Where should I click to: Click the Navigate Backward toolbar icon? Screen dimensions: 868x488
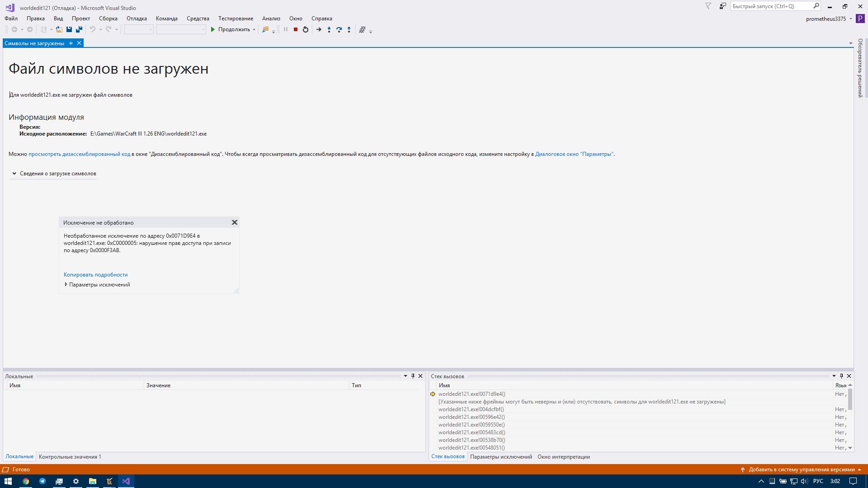tap(14, 29)
